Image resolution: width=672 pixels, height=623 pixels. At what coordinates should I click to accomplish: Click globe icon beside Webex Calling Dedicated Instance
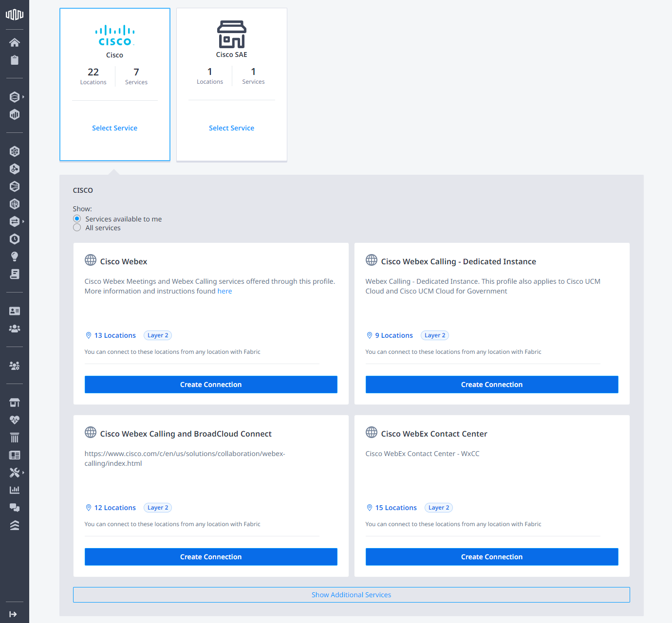click(372, 260)
